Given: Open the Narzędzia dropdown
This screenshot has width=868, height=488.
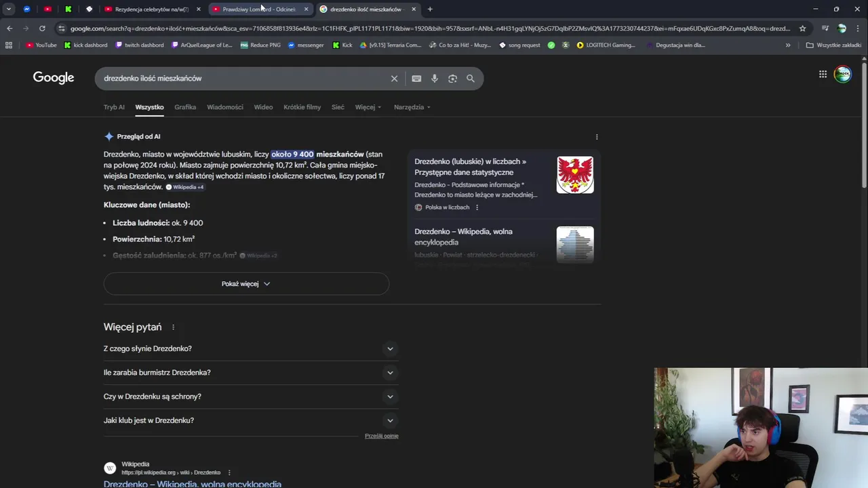Looking at the screenshot, I should pos(412,107).
